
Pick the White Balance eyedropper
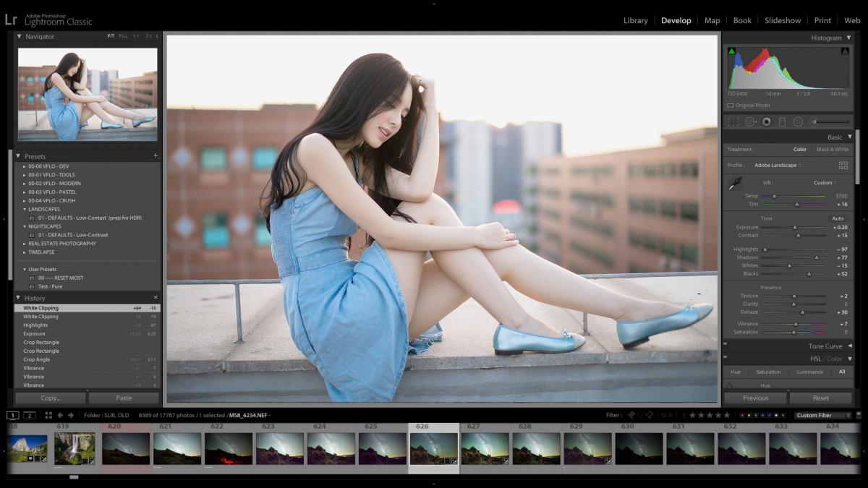pos(734,181)
